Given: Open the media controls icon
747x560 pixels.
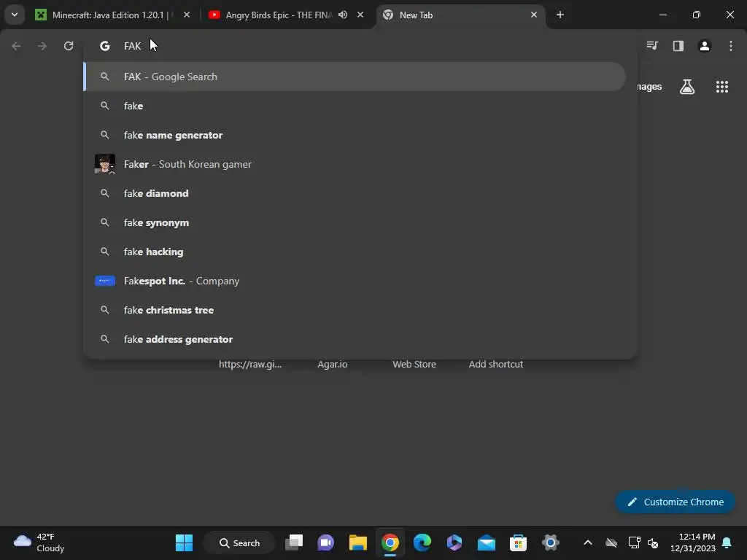Looking at the screenshot, I should tap(652, 46).
